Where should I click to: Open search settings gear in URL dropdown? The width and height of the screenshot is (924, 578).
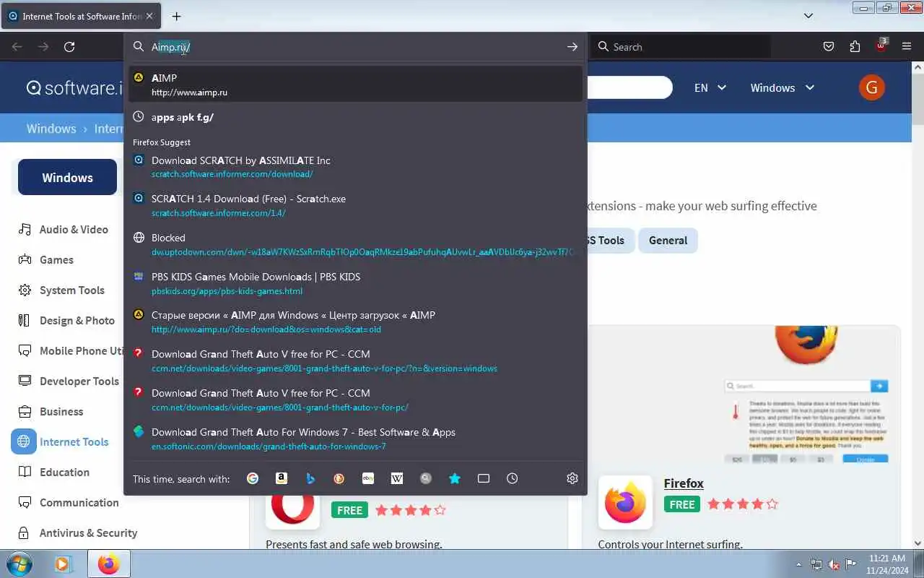(572, 478)
